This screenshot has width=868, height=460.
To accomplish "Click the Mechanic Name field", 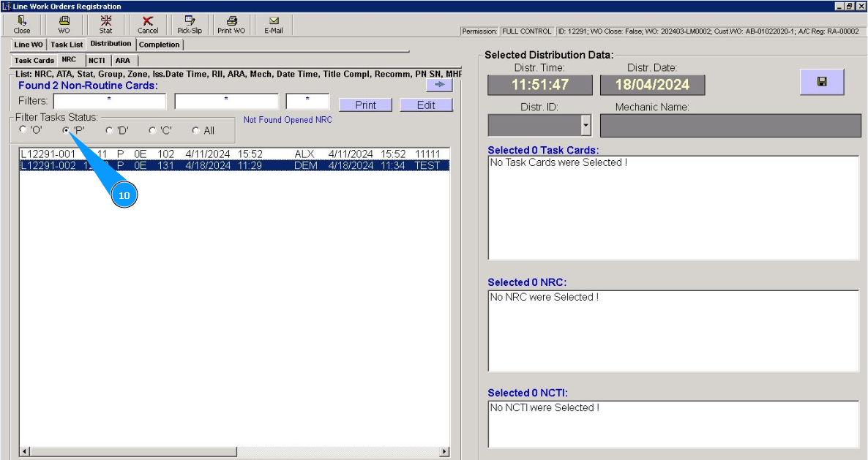I will click(x=730, y=126).
